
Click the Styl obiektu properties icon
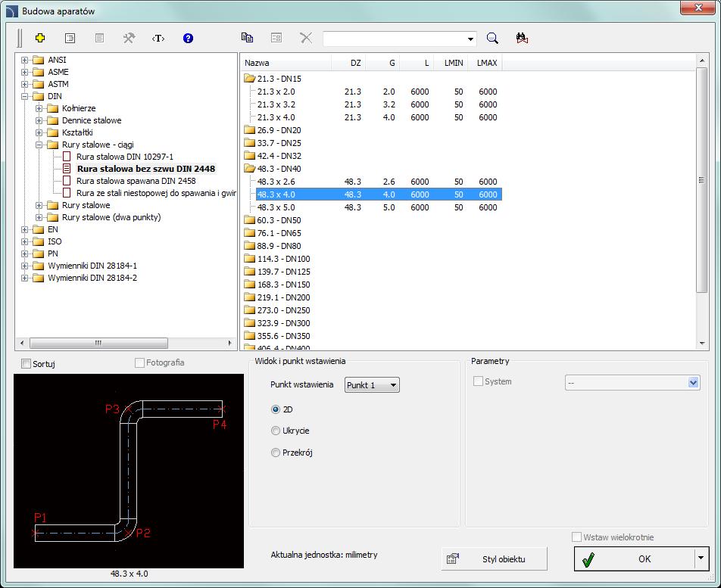pos(452,558)
